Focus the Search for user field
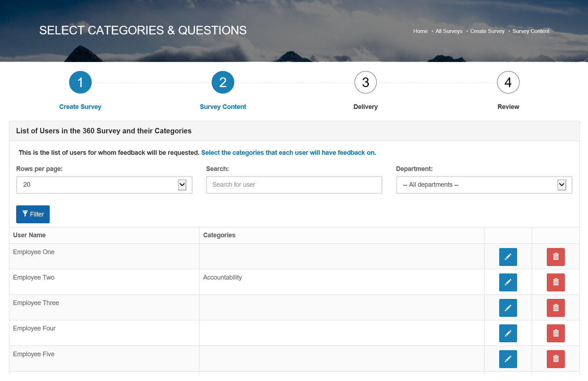Viewport: 588px width, 381px height. 294,185
